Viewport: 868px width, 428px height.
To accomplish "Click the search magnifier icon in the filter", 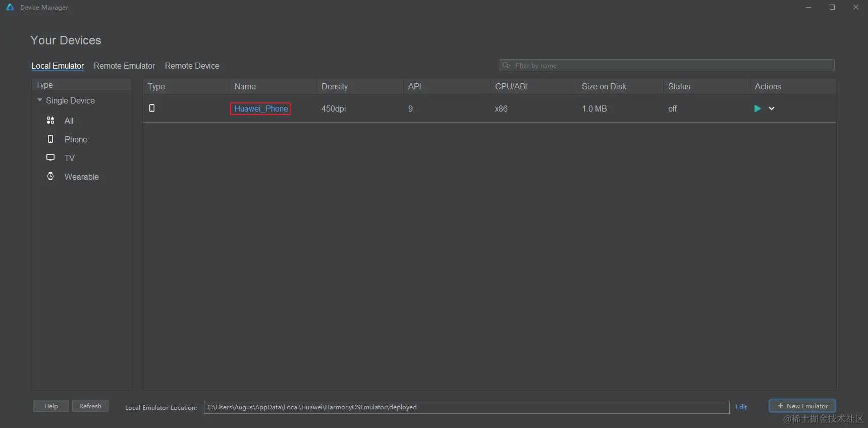I will tap(506, 65).
